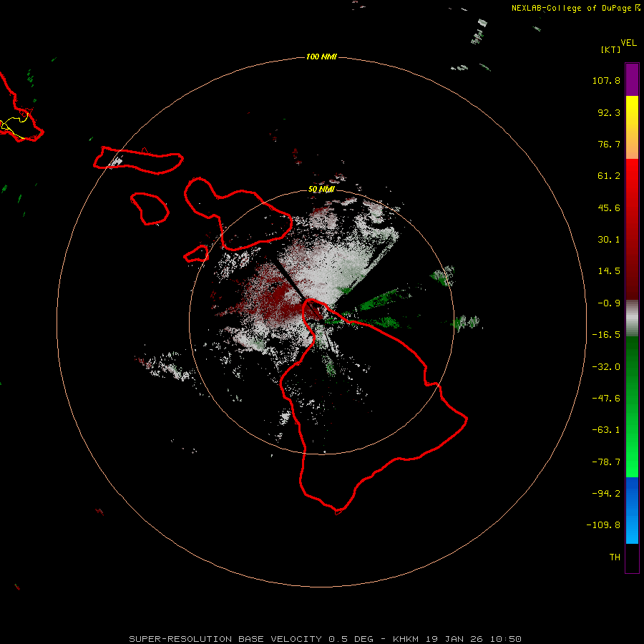
Task: Click the -78.7 velocity scale value
Action: pyautogui.click(x=606, y=462)
